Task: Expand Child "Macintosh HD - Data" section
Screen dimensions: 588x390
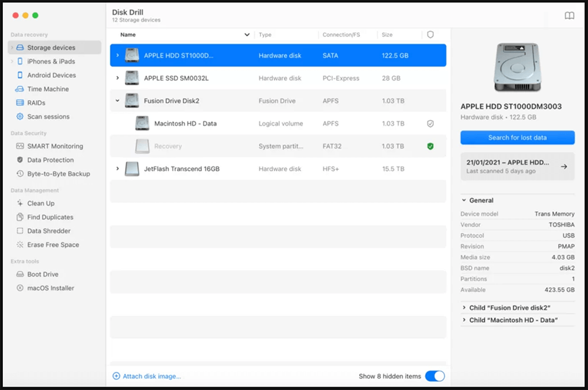Action: (x=465, y=321)
